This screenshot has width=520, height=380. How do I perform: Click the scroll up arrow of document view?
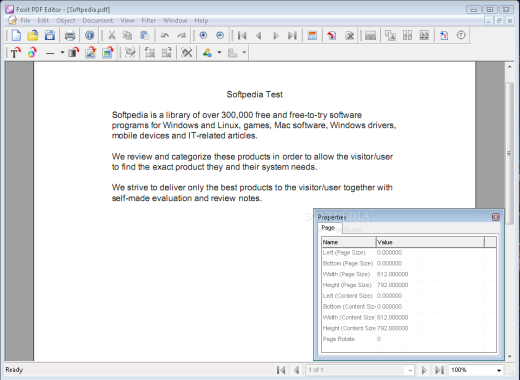tap(509, 67)
